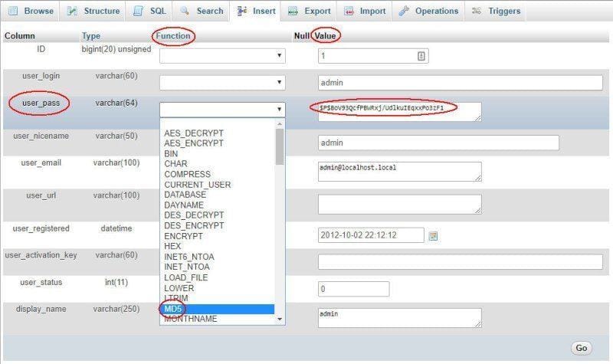613x364 pixels.
Task: Select MONTHNAME function option
Action: (x=190, y=319)
